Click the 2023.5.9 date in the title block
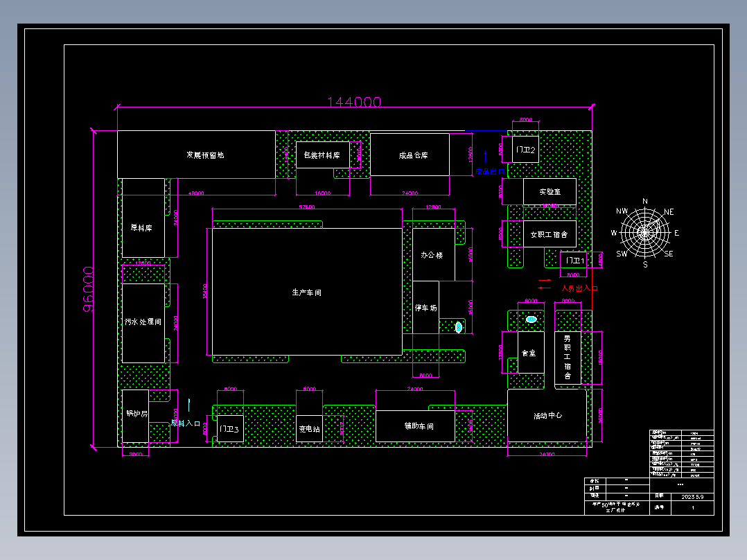Image resolution: width=747 pixels, height=560 pixels. (692, 497)
